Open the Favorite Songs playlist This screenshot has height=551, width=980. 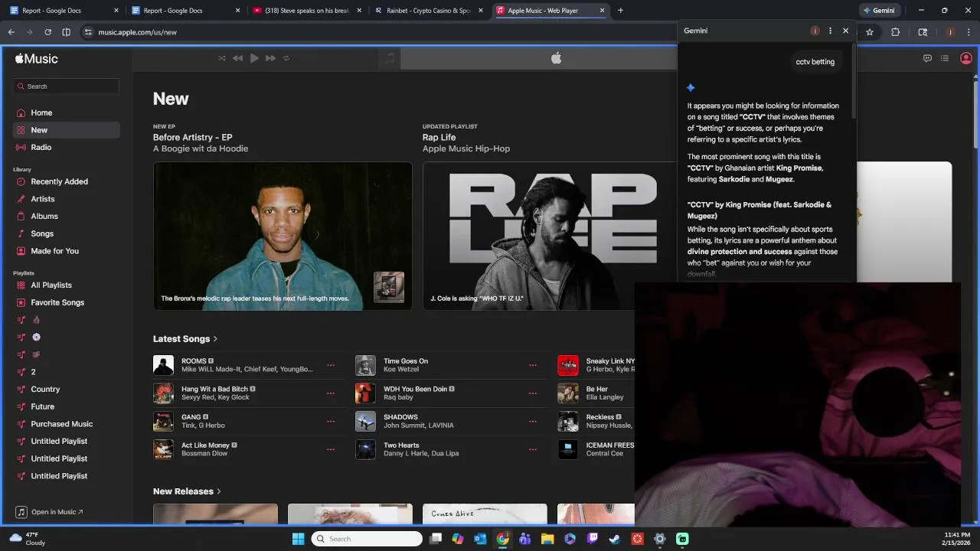[x=66, y=302]
